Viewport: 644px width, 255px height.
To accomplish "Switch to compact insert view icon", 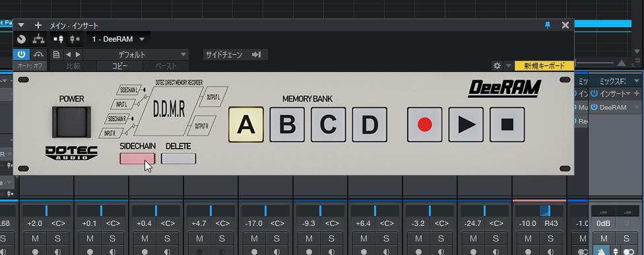I will 75,39.
